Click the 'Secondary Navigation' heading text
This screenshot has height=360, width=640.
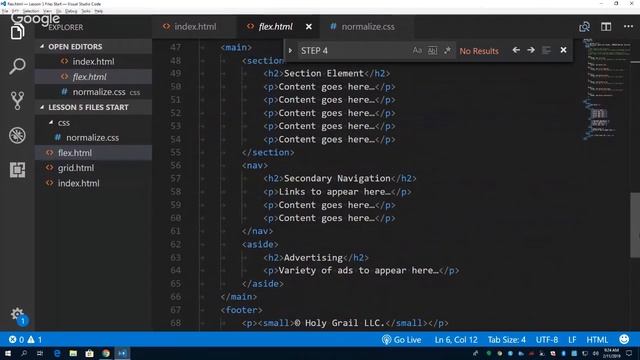pos(337,178)
